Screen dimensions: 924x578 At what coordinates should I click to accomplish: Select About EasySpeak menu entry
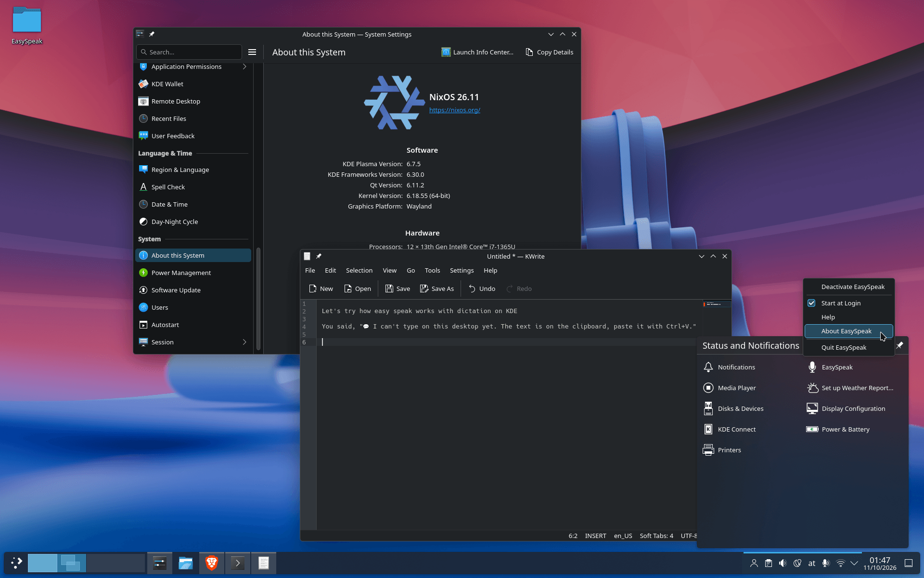tap(848, 331)
